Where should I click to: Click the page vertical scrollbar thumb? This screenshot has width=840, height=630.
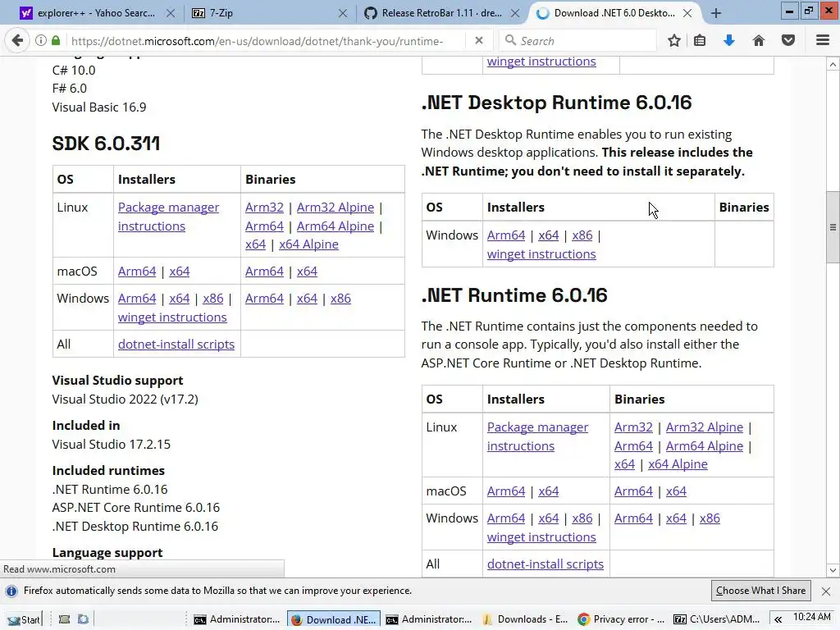click(833, 226)
